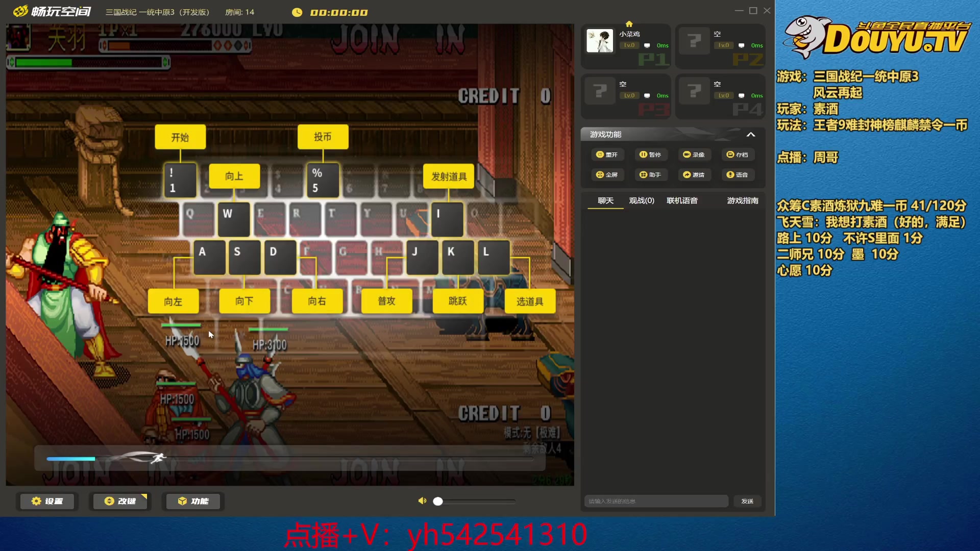Click the A key on overlay keyboard

click(x=209, y=257)
